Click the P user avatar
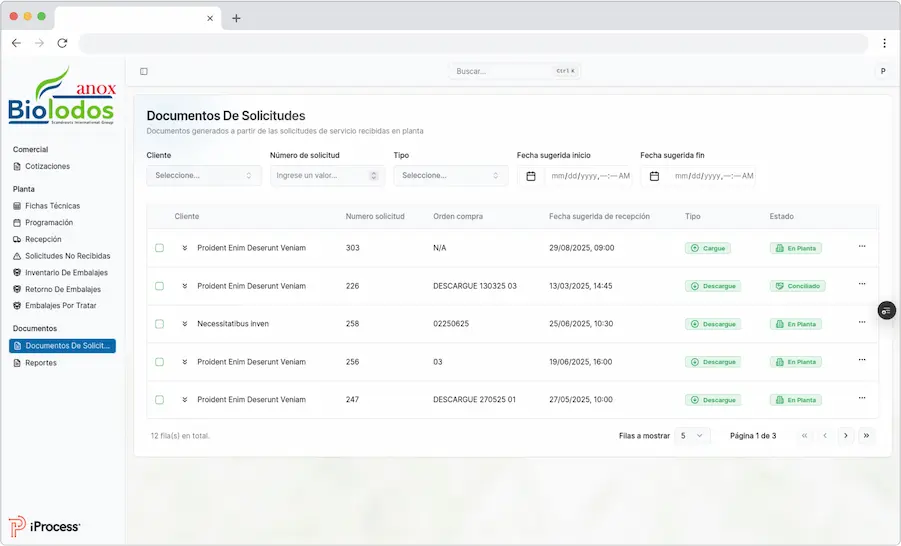The height and width of the screenshot is (546, 901). click(x=882, y=71)
